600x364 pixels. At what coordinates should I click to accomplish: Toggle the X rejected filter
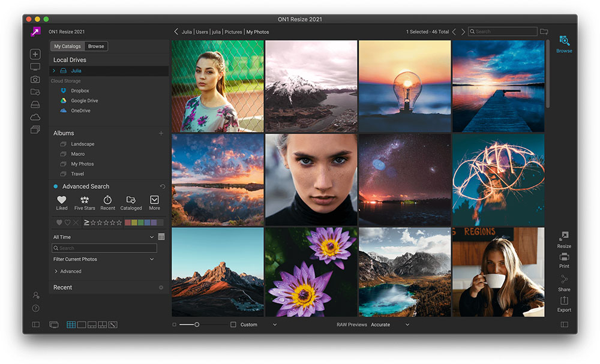[x=76, y=222]
